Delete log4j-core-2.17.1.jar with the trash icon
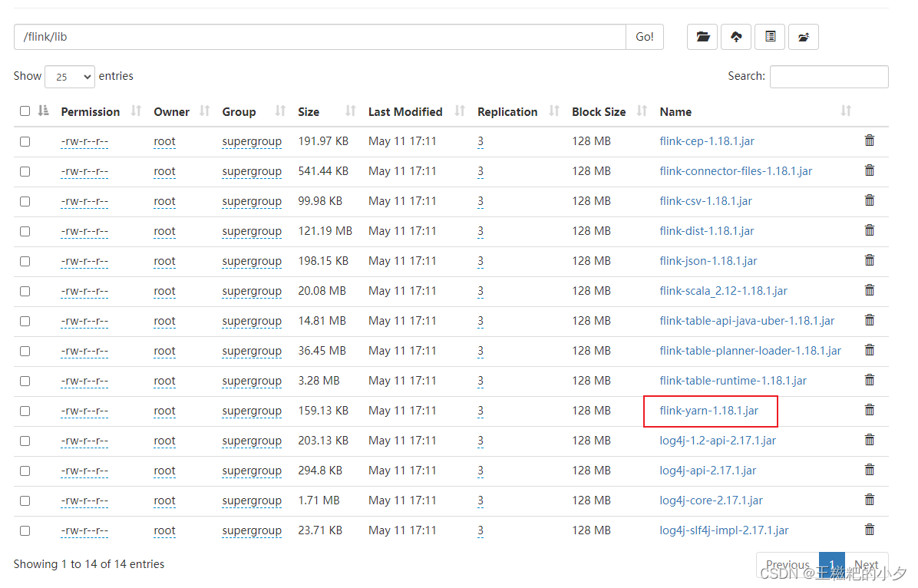This screenshot has width=918, height=588. (x=869, y=499)
